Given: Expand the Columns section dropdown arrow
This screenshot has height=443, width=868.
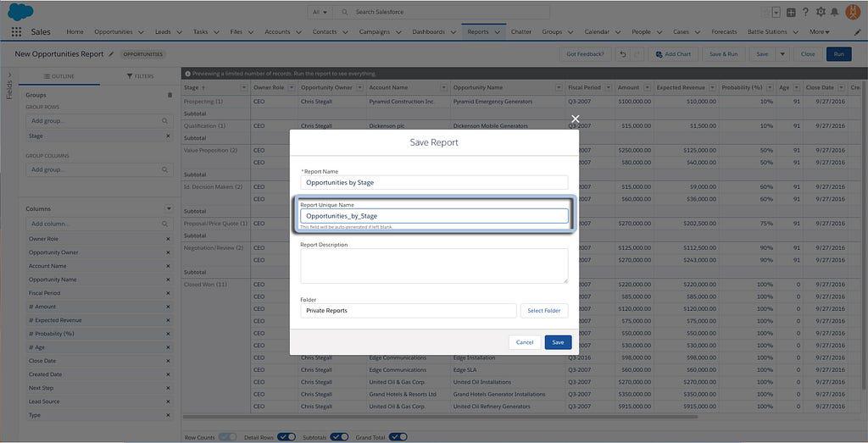Looking at the screenshot, I should pos(169,208).
